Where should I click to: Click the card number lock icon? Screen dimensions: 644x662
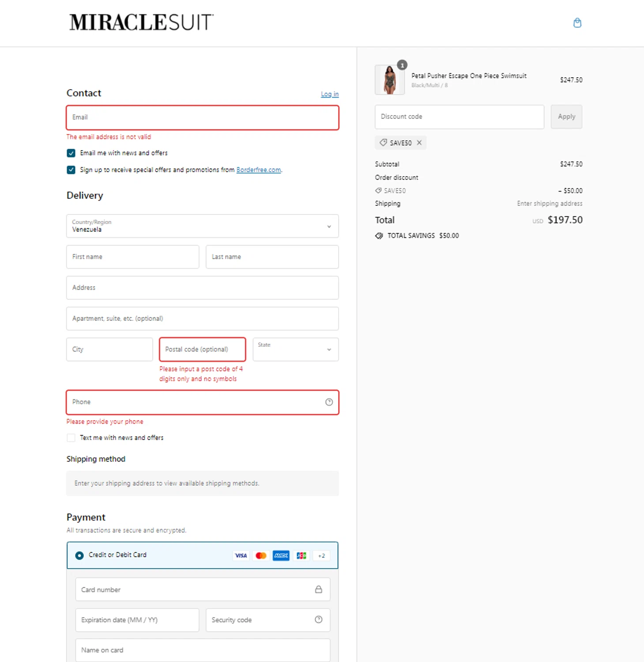coord(318,590)
